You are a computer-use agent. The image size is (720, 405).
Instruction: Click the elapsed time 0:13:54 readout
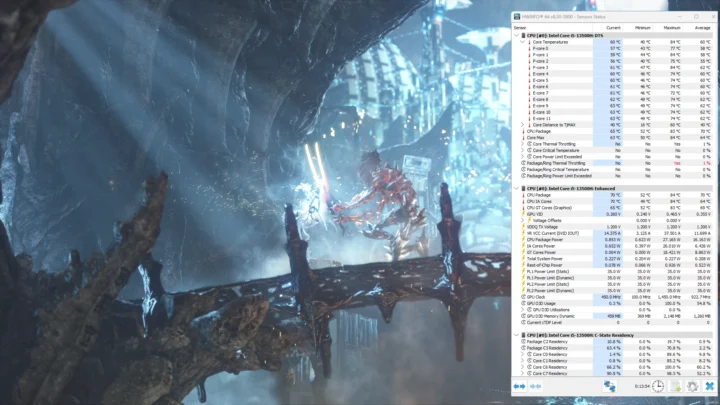[642, 387]
